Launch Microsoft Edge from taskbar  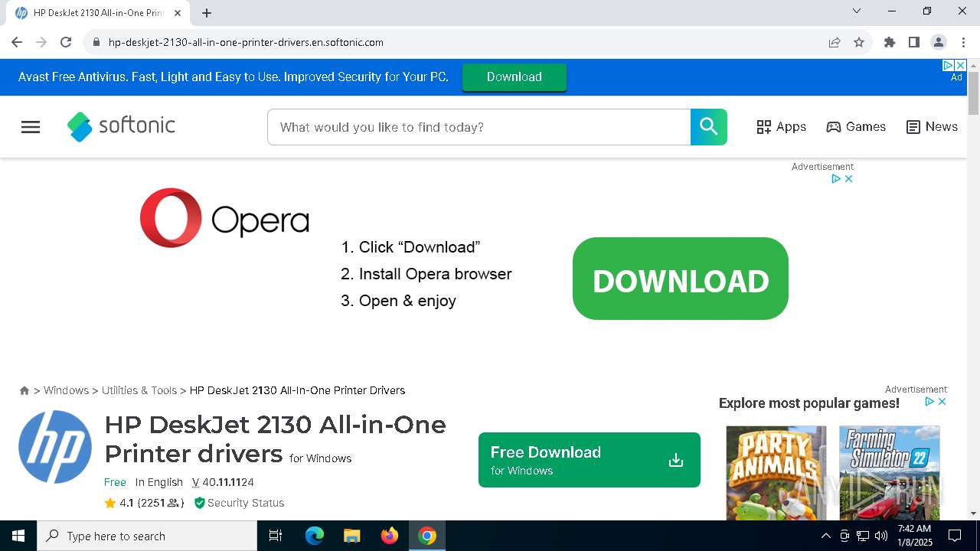pyautogui.click(x=315, y=536)
